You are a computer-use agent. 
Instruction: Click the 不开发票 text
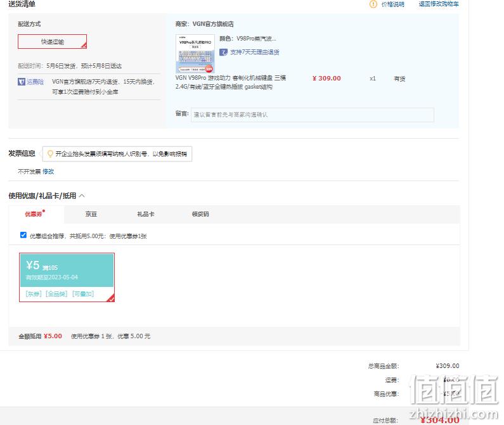point(29,172)
